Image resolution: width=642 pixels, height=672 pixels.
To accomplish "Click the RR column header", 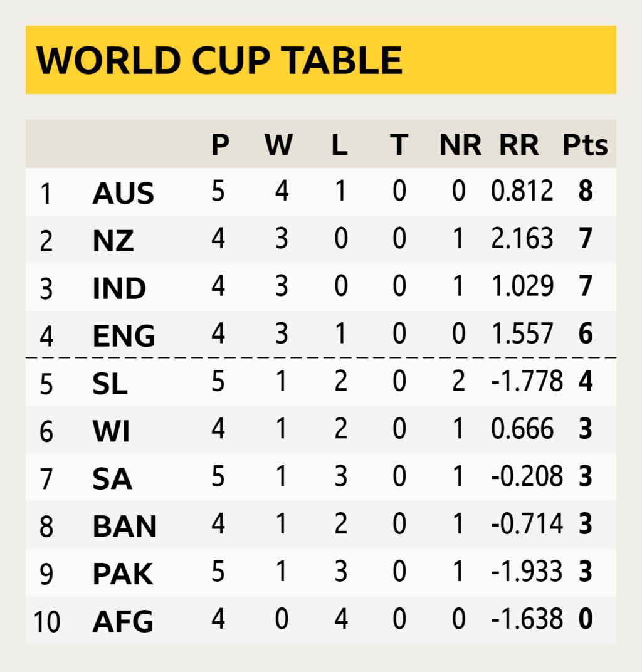I will (x=518, y=145).
